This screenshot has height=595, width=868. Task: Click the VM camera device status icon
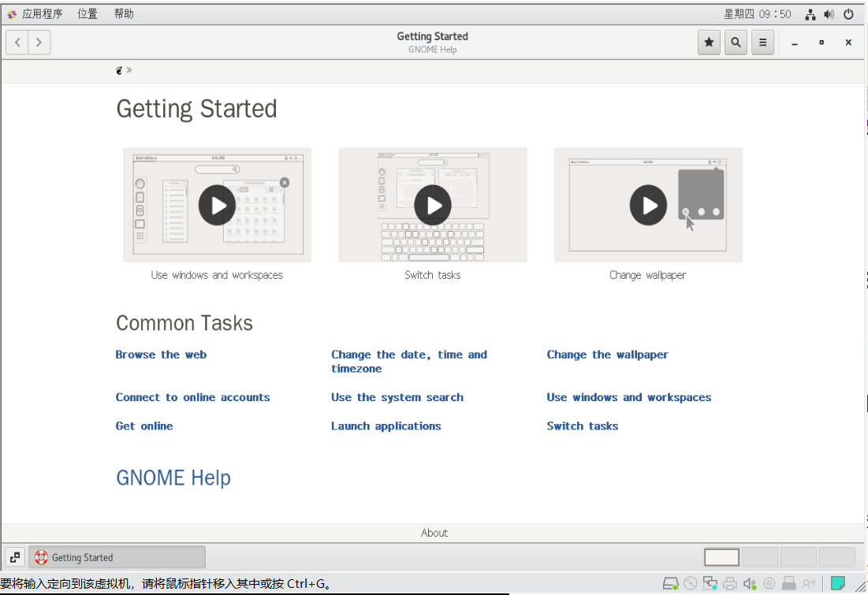pos(769,583)
